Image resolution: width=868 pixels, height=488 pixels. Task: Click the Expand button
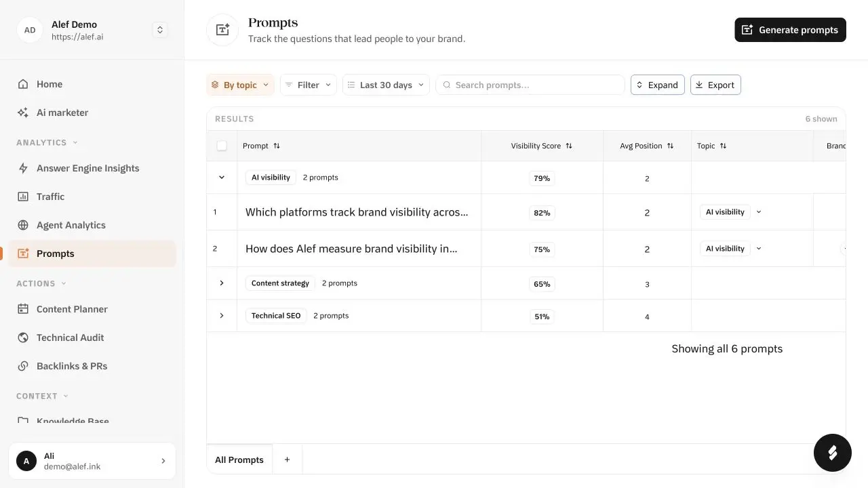click(x=657, y=85)
